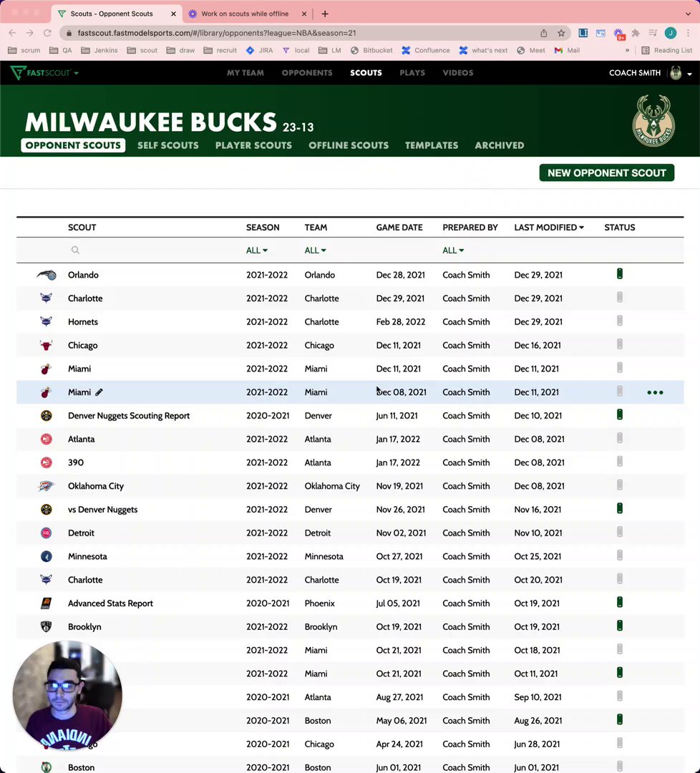Toggle offline status icon on vs Denver Nuggets row
Image resolution: width=700 pixels, height=773 pixels.
point(620,508)
